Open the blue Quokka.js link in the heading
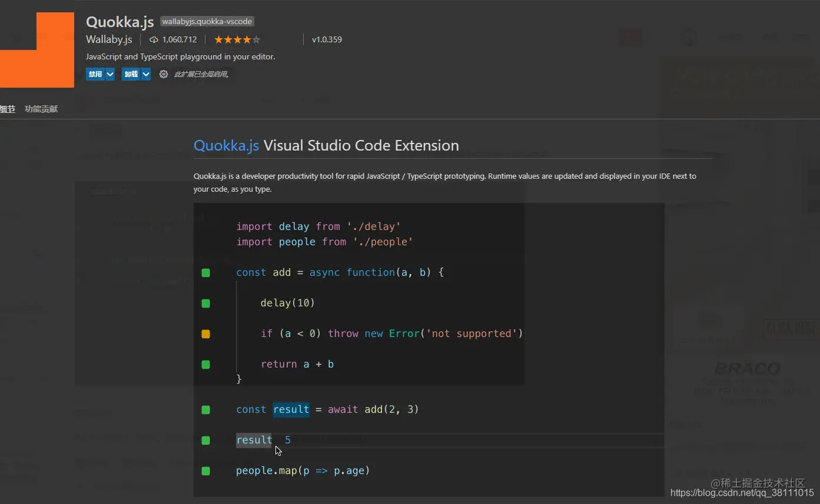This screenshot has height=504, width=820. [x=226, y=145]
